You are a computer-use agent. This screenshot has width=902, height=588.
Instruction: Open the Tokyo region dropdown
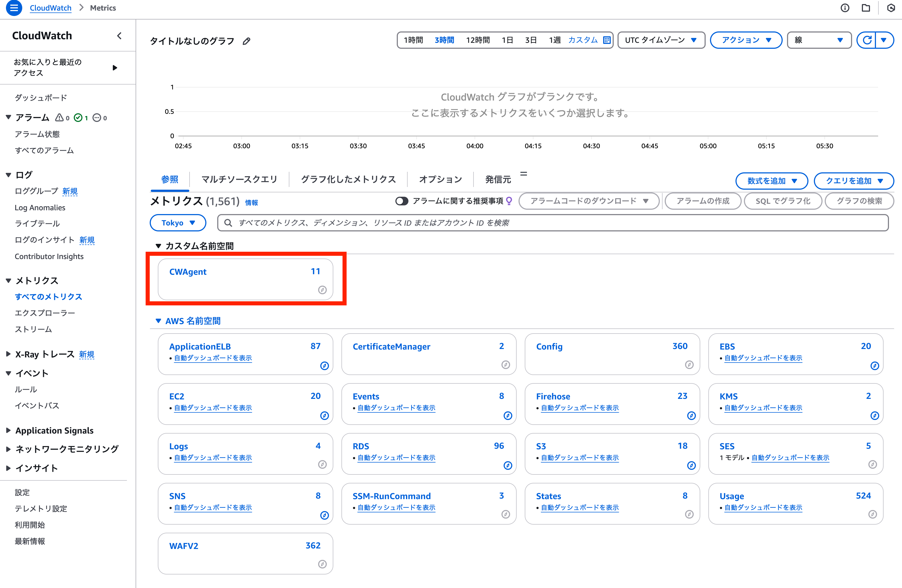178,223
